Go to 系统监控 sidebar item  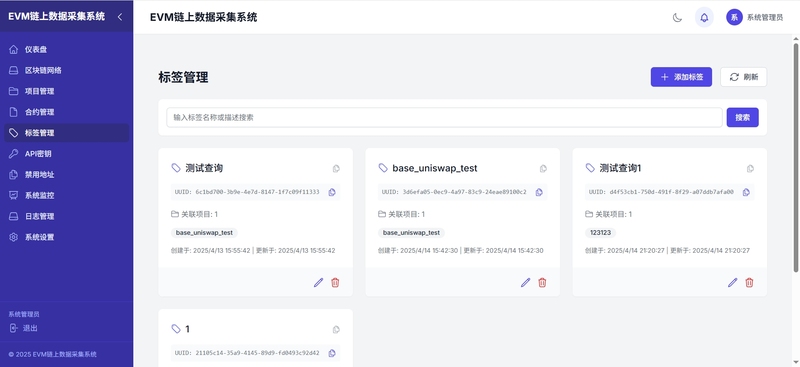pyautogui.click(x=66, y=195)
